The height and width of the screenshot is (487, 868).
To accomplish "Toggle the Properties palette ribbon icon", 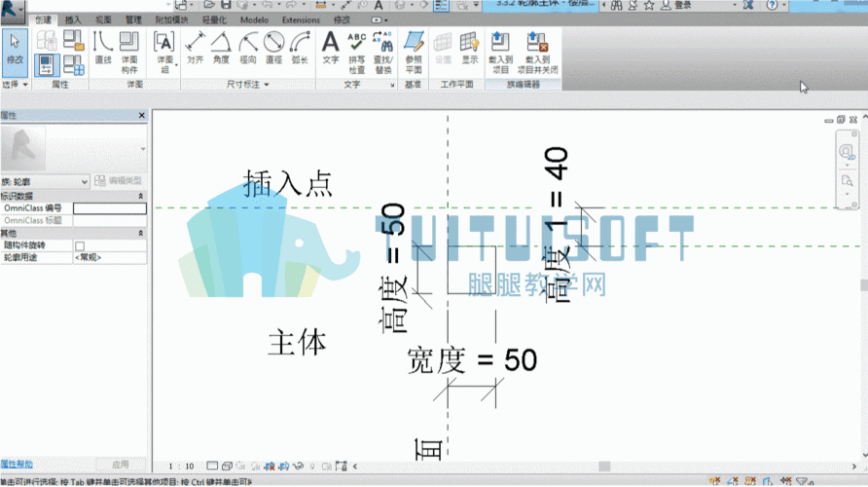I will click(x=47, y=65).
